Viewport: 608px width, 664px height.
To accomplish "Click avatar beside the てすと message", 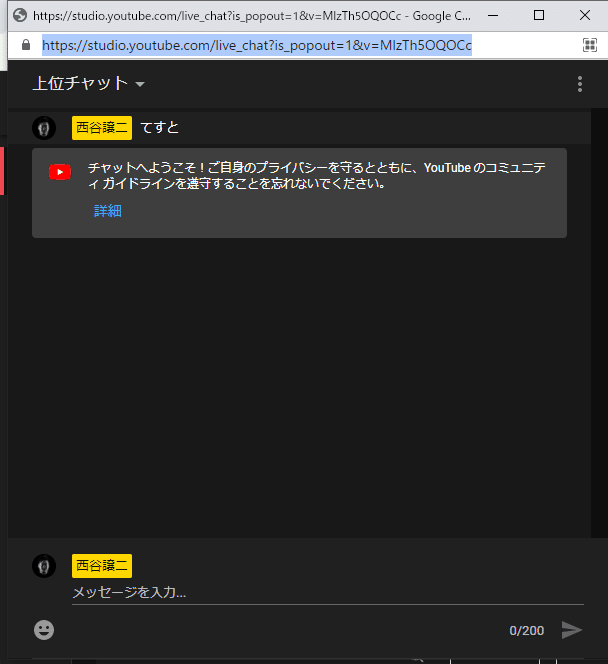I will (44, 128).
